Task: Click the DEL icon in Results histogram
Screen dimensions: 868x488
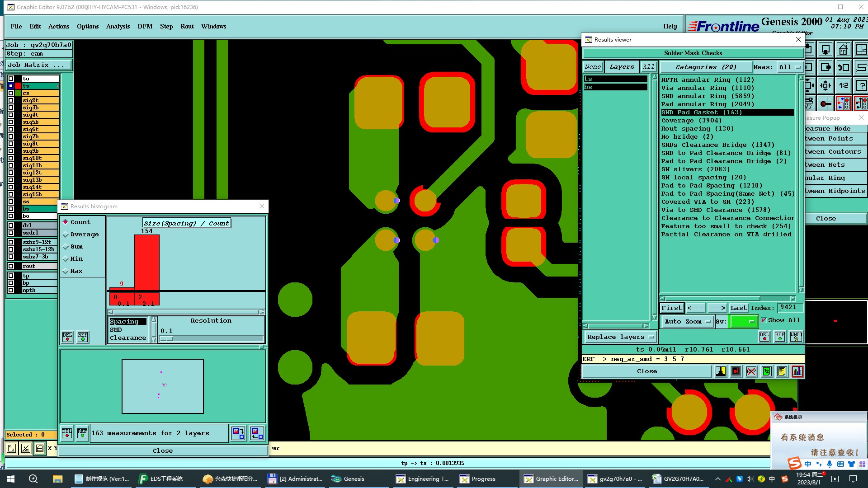Action: 67,337
